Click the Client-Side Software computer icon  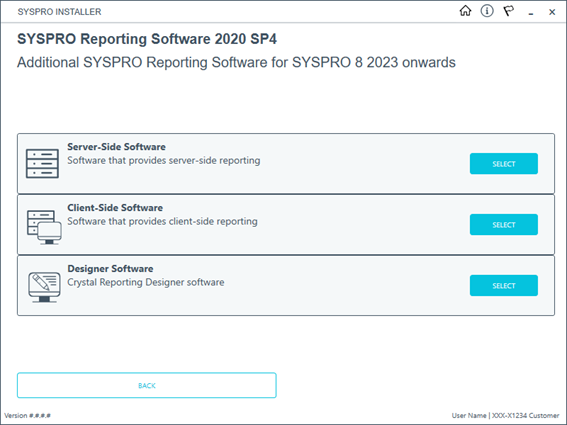click(44, 228)
